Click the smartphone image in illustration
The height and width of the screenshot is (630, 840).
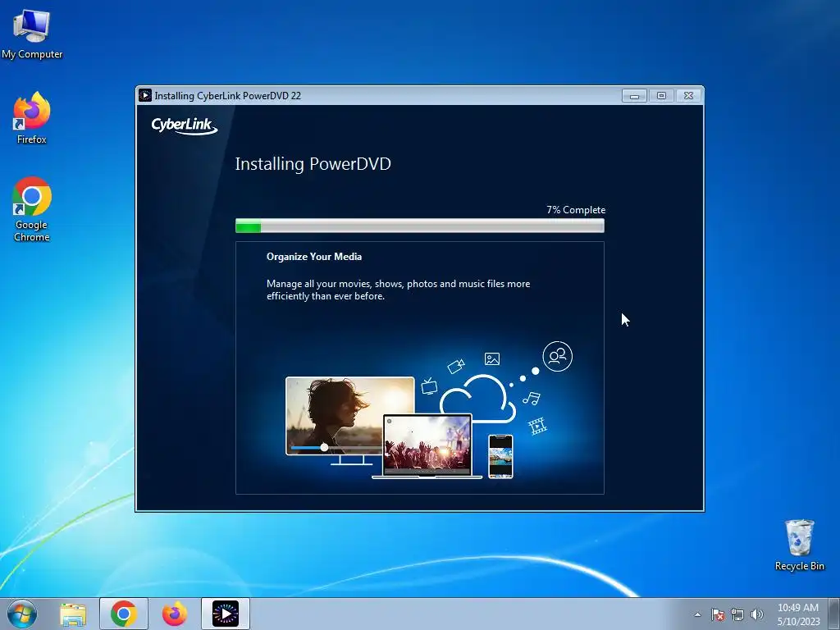pos(500,456)
